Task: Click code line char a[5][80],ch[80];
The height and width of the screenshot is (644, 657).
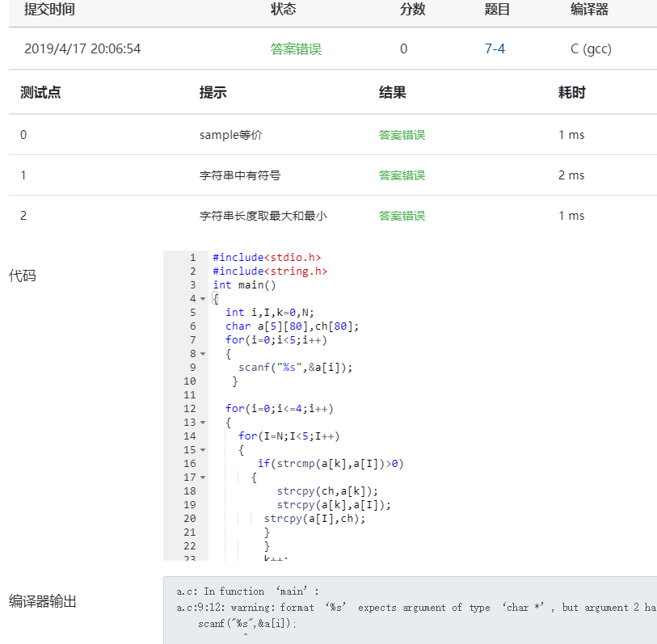Action: click(292, 326)
